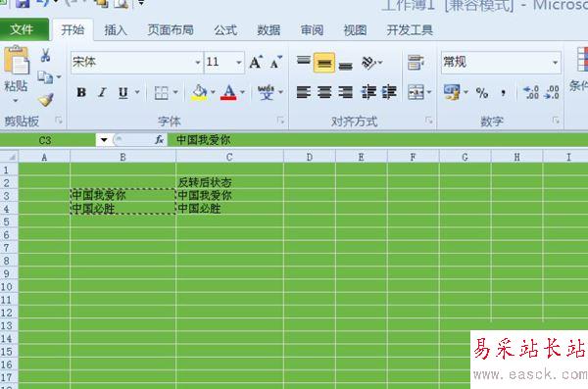Click increase indent icon
The height and width of the screenshot is (389, 588).
389,92
